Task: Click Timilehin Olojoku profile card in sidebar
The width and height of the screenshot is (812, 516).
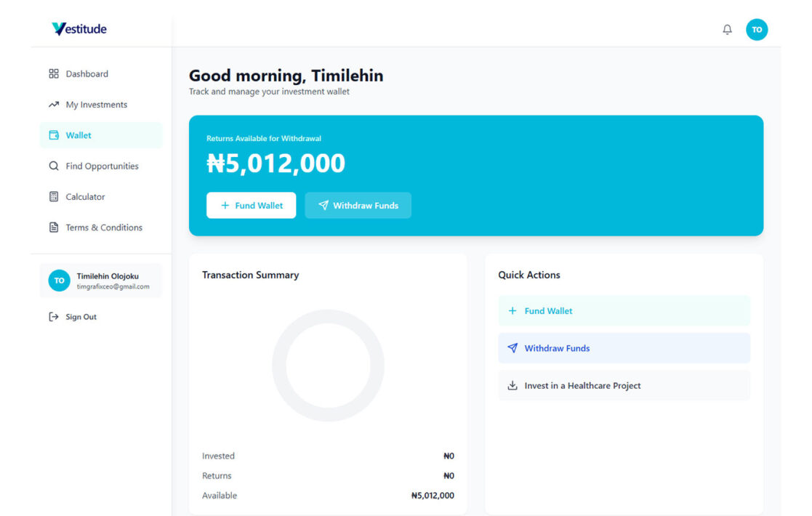Action: coord(100,281)
